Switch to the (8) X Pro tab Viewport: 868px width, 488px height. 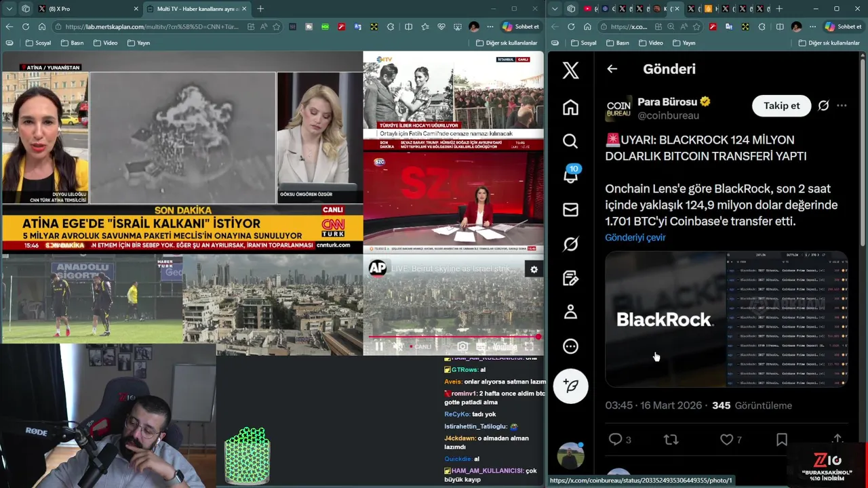[89, 9]
